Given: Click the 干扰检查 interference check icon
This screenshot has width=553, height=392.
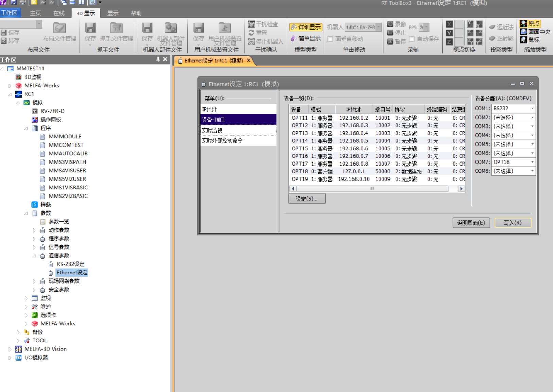Looking at the screenshot, I should [x=251, y=24].
